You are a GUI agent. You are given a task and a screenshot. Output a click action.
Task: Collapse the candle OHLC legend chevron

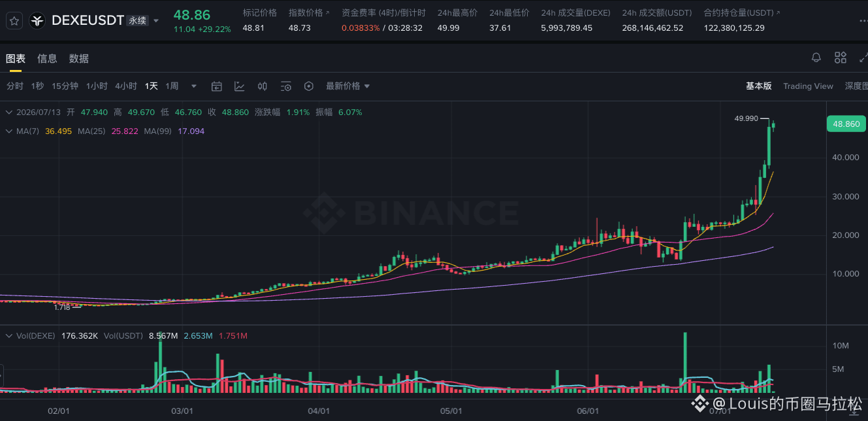pos(9,112)
